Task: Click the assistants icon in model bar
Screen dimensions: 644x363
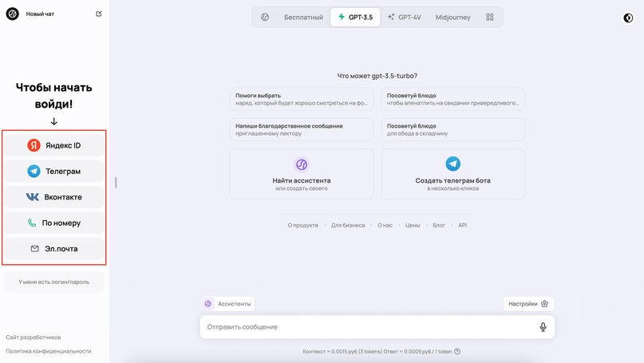Action: [x=265, y=18]
